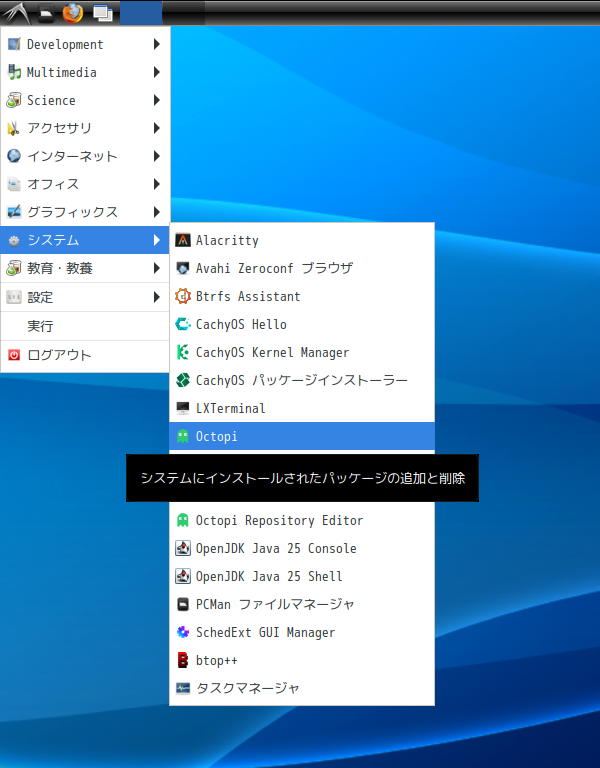
Task: Launch the file manager panel icon
Action: pyautogui.click(x=46, y=13)
